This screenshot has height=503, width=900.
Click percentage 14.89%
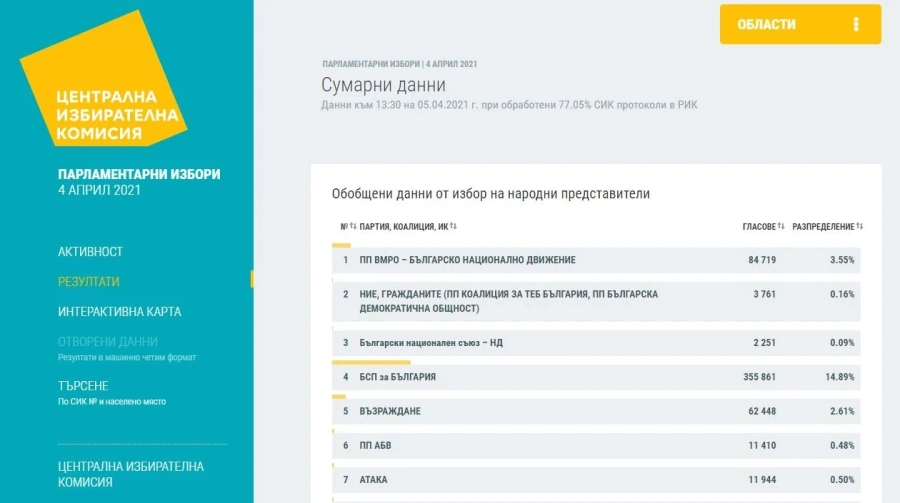[840, 377]
